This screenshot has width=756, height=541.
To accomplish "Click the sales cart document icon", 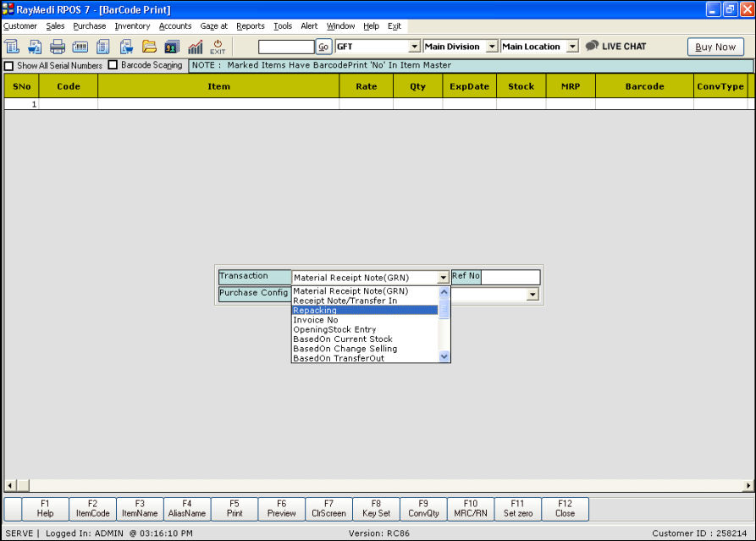I will coord(35,47).
